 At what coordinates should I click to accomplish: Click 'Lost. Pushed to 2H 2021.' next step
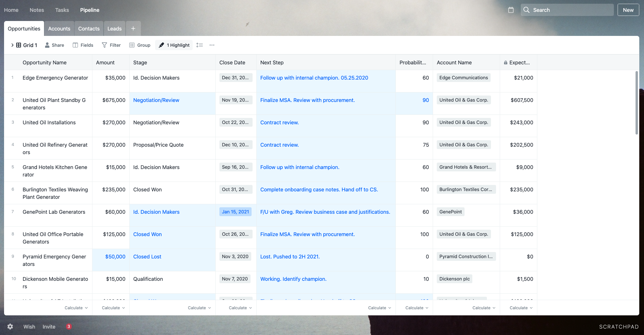point(290,256)
